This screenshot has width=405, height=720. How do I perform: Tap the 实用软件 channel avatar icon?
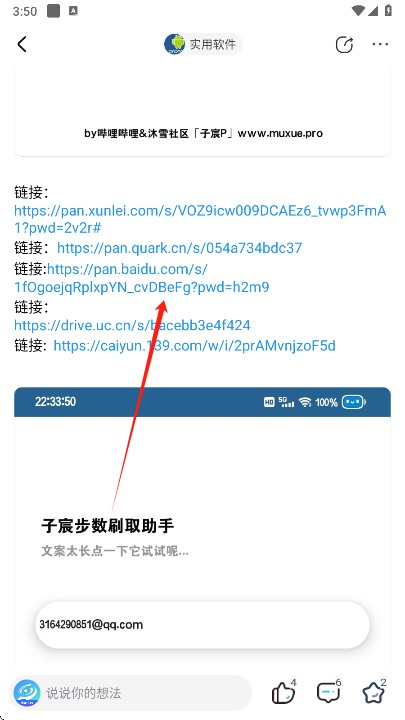[174, 44]
